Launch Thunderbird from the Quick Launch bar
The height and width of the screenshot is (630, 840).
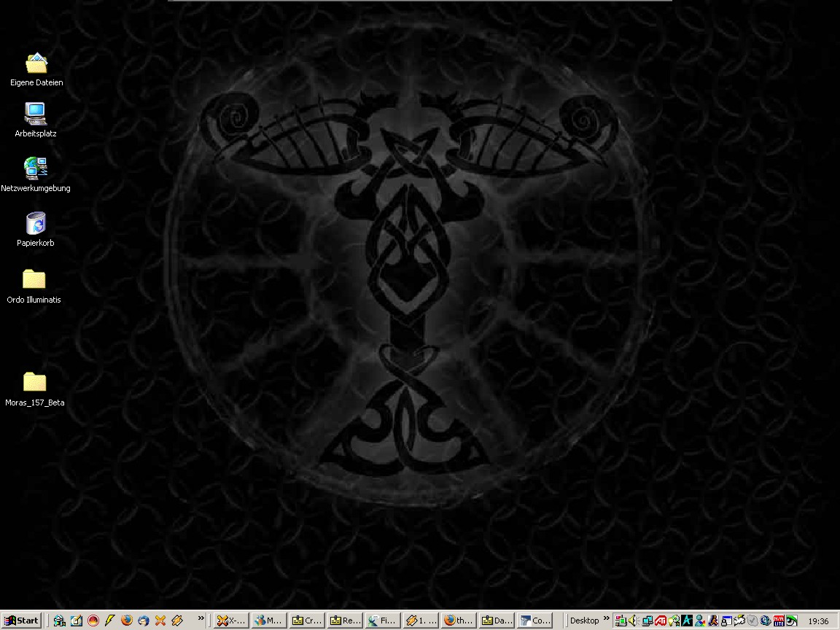pos(144,621)
